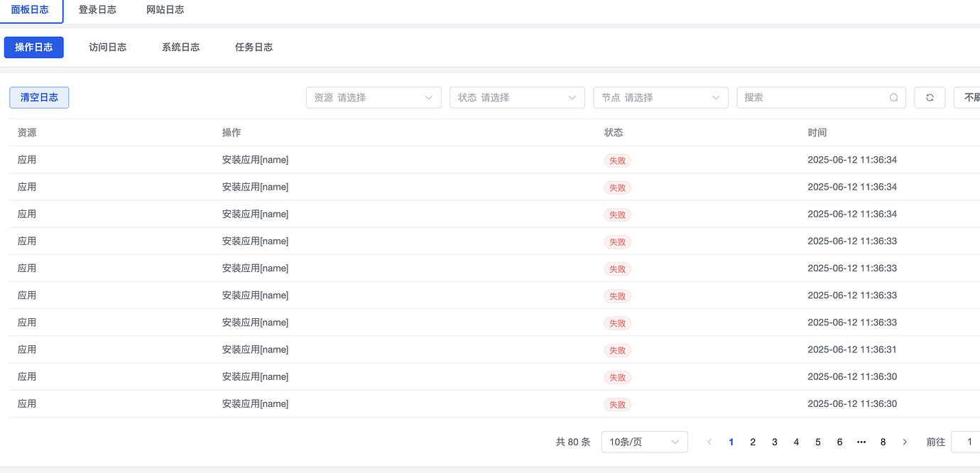The width and height of the screenshot is (980, 473).
Task: Go to page 2 in pagination
Action: (753, 442)
